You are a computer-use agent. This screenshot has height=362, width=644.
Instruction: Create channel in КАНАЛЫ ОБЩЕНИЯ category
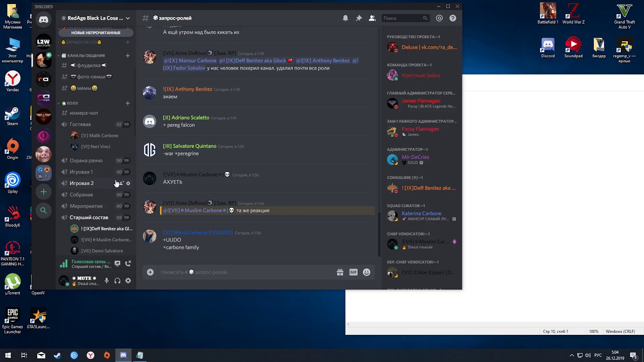(x=128, y=55)
